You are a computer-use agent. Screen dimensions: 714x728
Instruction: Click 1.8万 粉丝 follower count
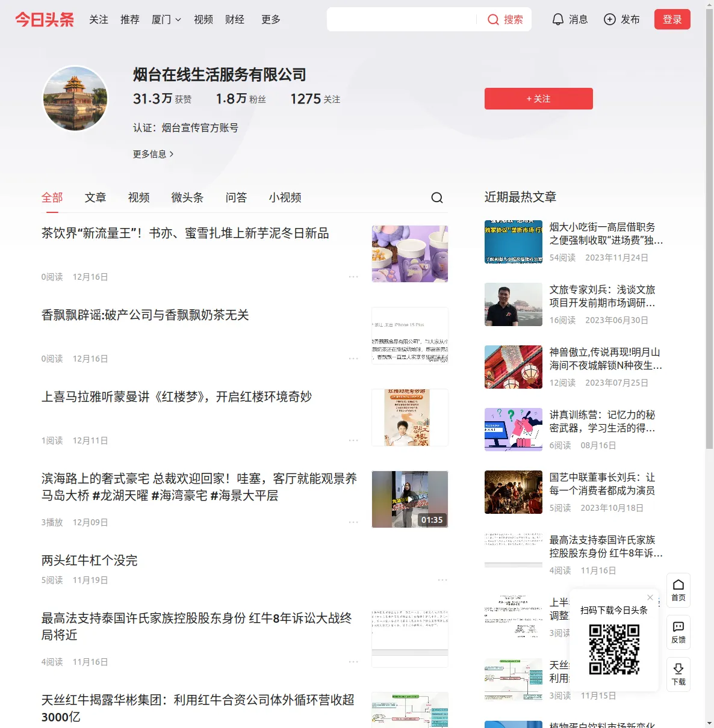pyautogui.click(x=241, y=99)
